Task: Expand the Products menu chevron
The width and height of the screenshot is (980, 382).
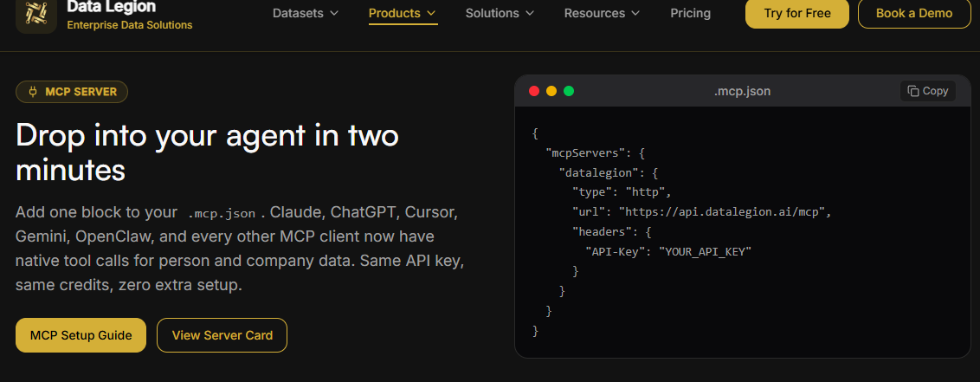Action: click(x=431, y=13)
